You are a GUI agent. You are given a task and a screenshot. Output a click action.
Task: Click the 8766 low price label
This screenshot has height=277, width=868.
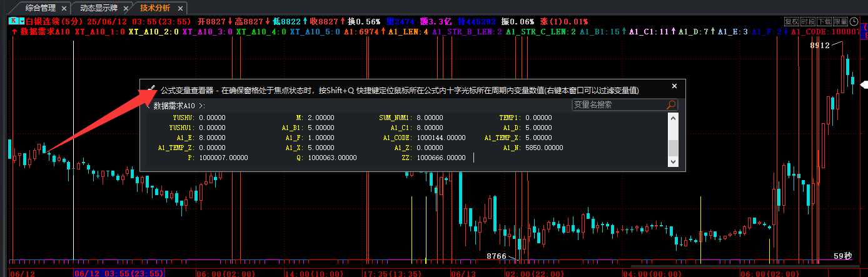click(x=497, y=256)
